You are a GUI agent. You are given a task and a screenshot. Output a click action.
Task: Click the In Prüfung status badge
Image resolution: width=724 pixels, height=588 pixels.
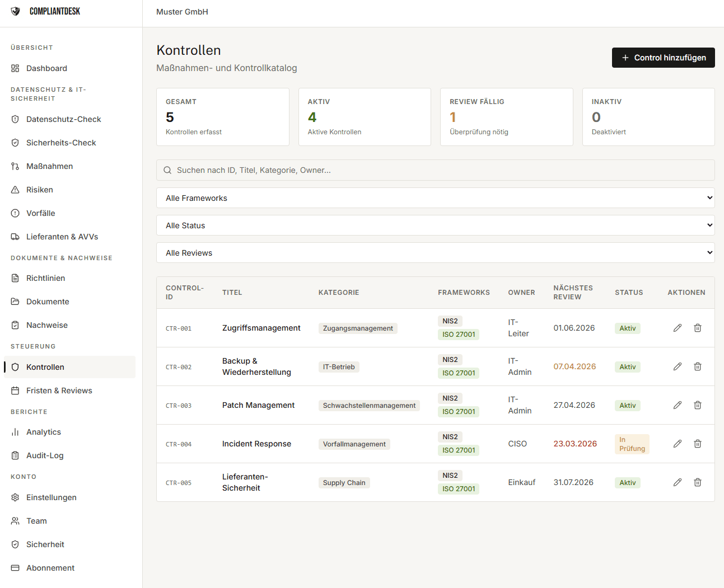[632, 444]
